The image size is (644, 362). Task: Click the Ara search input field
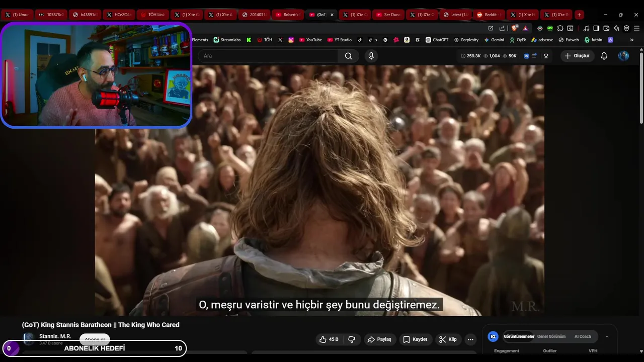click(x=268, y=56)
